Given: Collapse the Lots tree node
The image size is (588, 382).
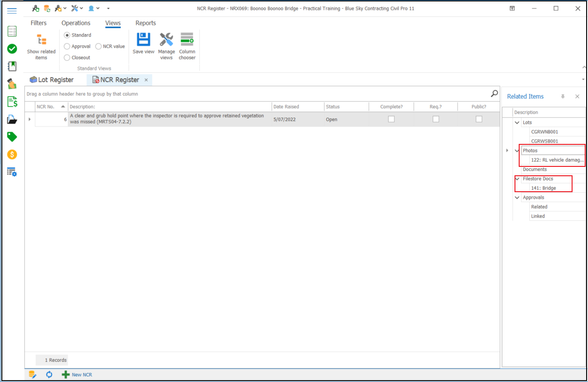Looking at the screenshot, I should [517, 123].
